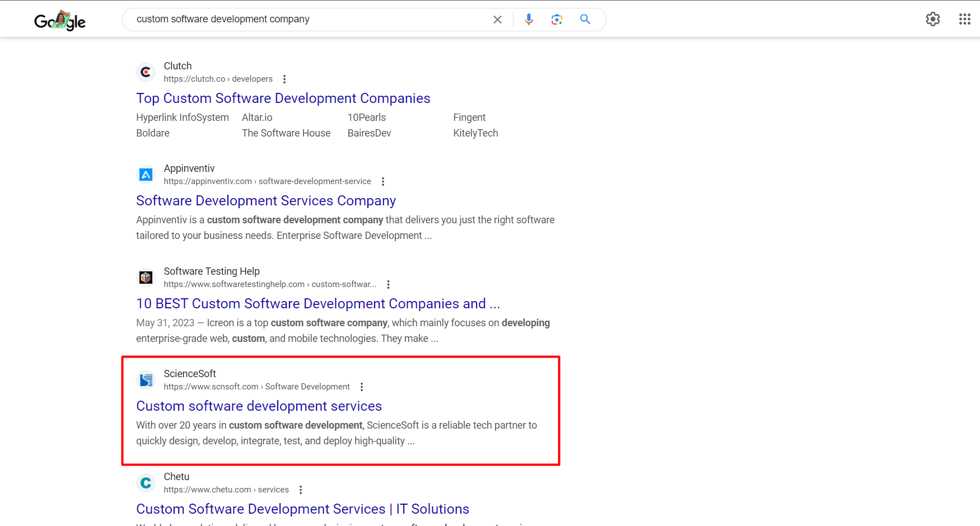Open Software Development Services Company link
This screenshot has height=526, width=980.
click(x=266, y=201)
